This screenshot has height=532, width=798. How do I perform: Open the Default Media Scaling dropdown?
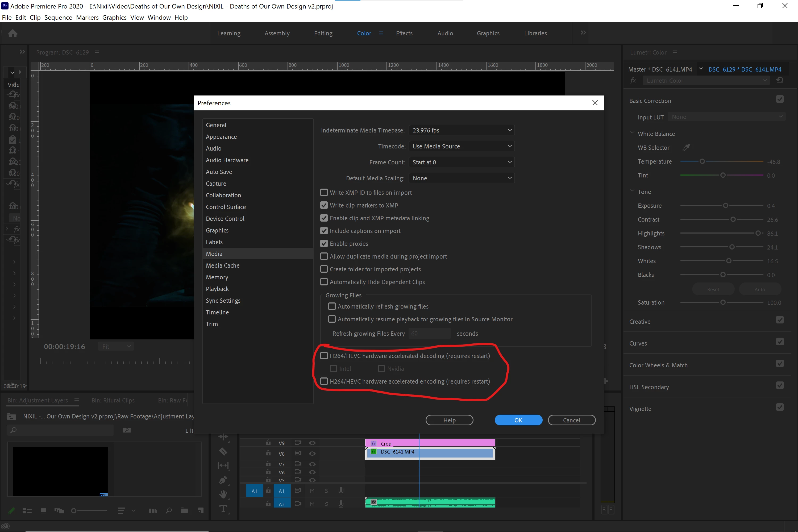462,178
